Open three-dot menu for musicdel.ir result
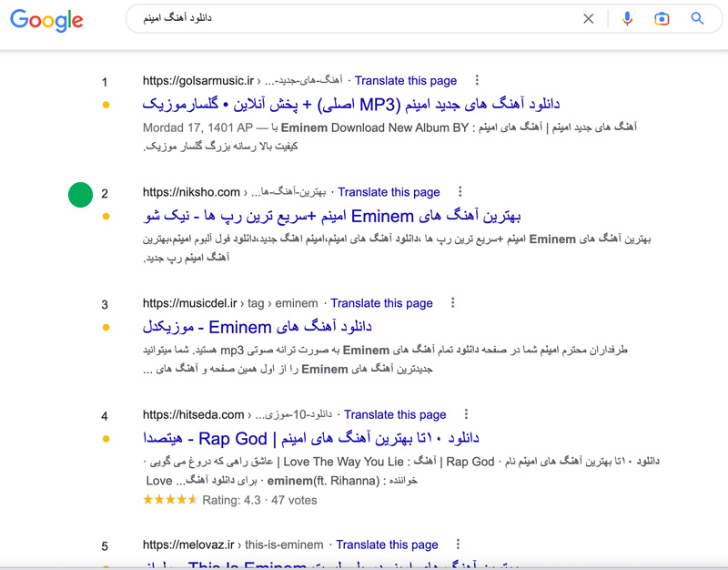Screen dimensions: 728x570 tap(452, 303)
